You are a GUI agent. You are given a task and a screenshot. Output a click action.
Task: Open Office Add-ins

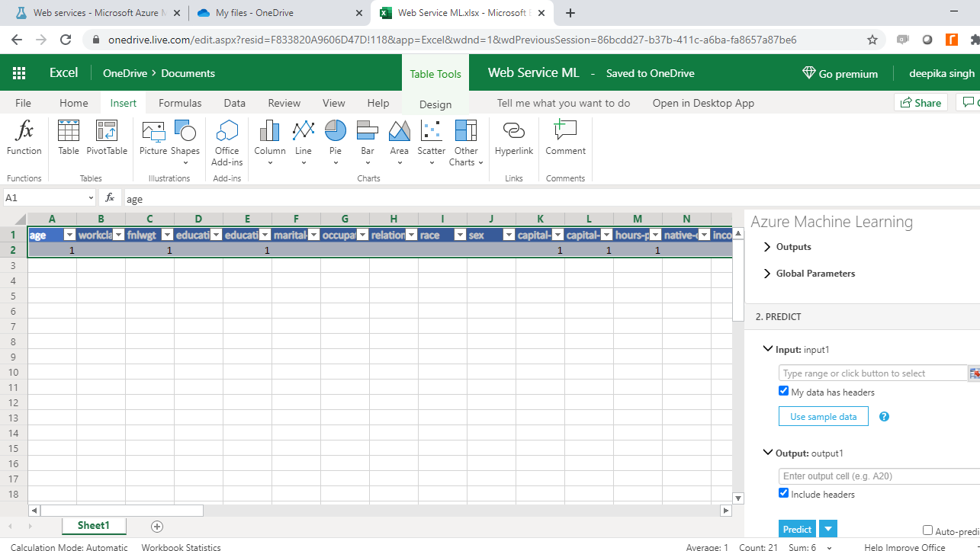(227, 143)
